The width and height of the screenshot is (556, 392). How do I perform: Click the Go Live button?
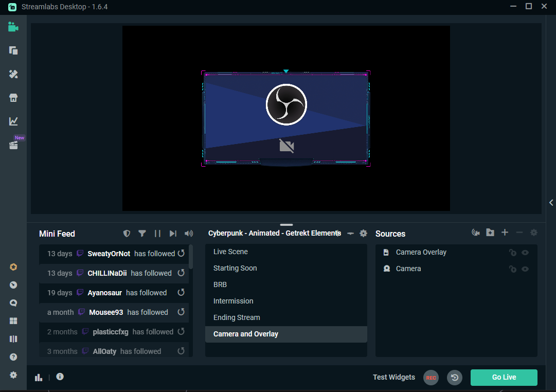click(504, 377)
